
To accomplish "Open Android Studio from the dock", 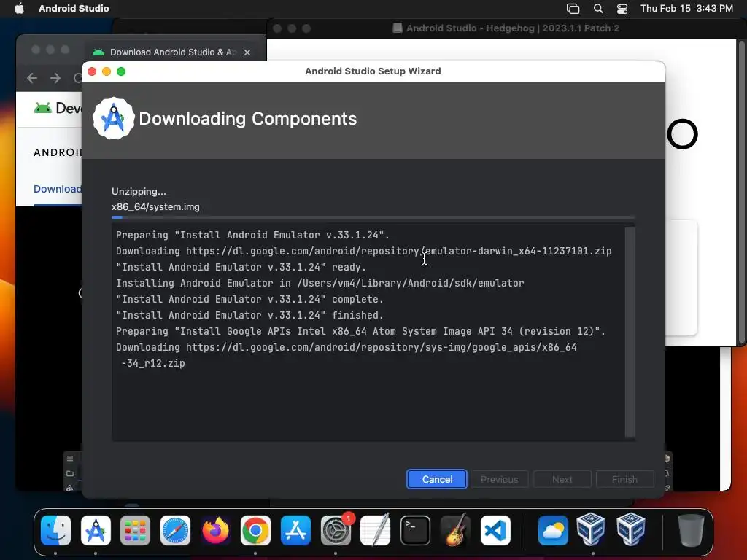I will [96, 530].
